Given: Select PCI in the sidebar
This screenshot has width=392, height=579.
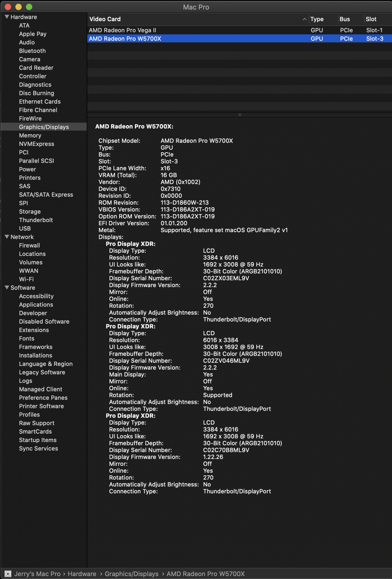Looking at the screenshot, I should [24, 152].
